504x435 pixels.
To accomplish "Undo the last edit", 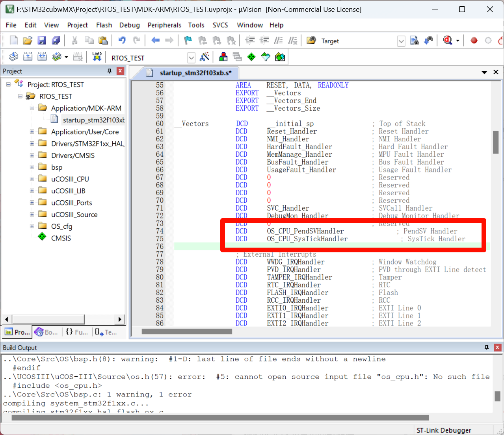I will point(122,41).
